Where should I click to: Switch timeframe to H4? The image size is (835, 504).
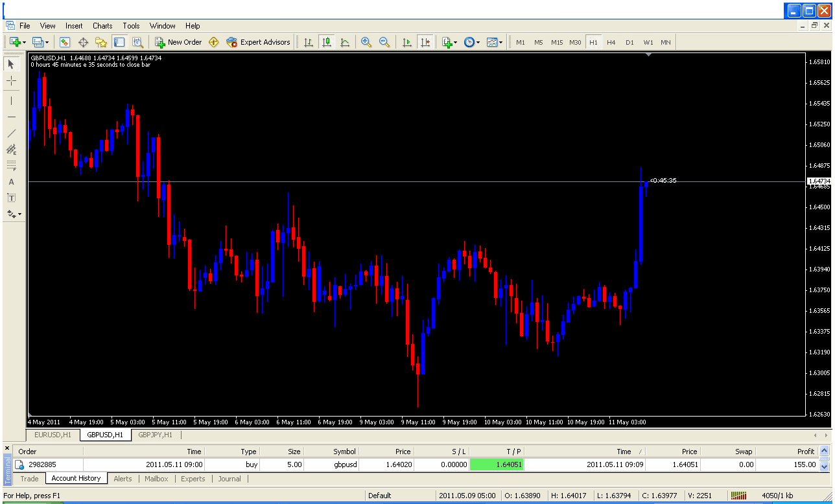pyautogui.click(x=611, y=42)
